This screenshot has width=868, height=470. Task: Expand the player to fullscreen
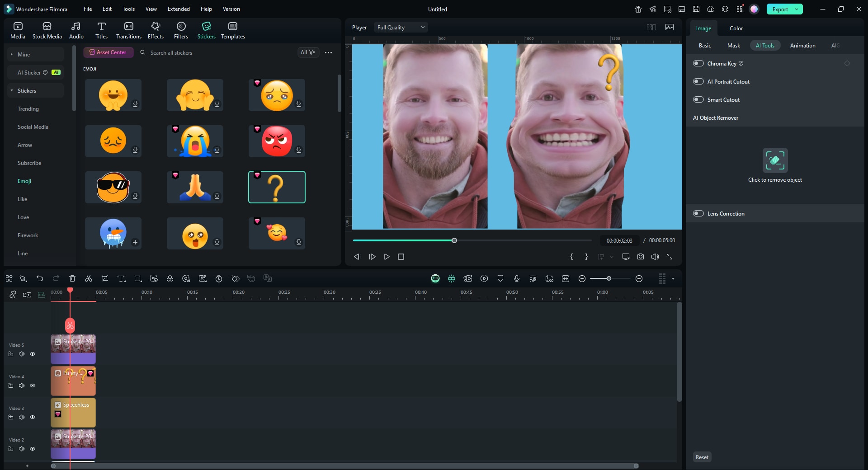click(670, 257)
